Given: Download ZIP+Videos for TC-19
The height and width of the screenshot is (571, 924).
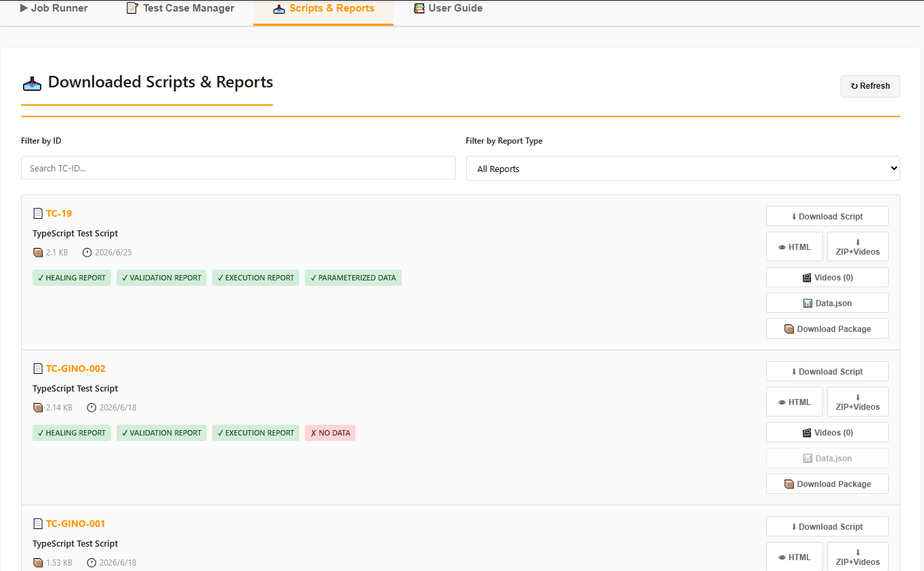Looking at the screenshot, I should 858,247.
